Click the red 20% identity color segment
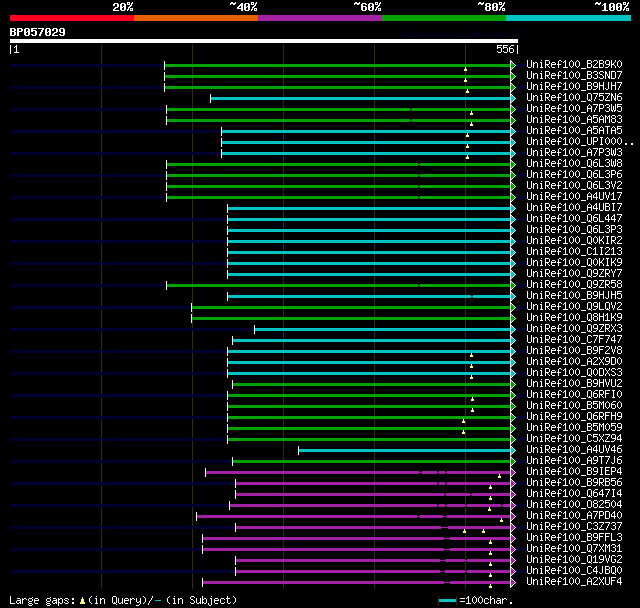 72,18
